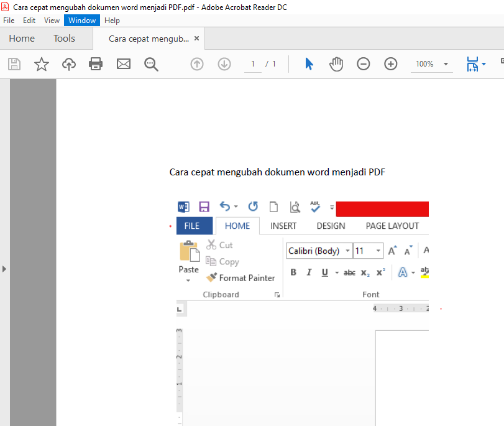Open the View menu
Screen dimensions: 504x426
pos(52,21)
